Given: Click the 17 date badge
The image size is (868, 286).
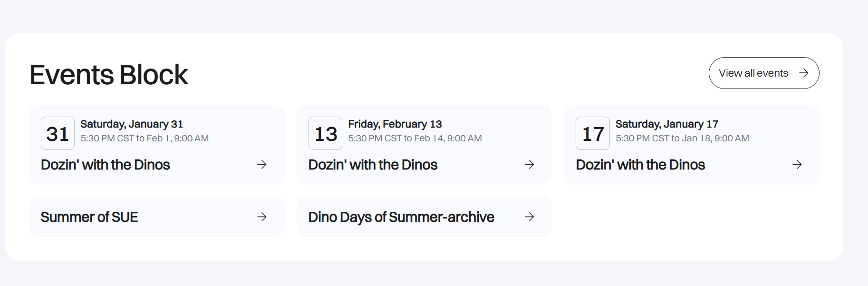Looking at the screenshot, I should [x=593, y=134].
